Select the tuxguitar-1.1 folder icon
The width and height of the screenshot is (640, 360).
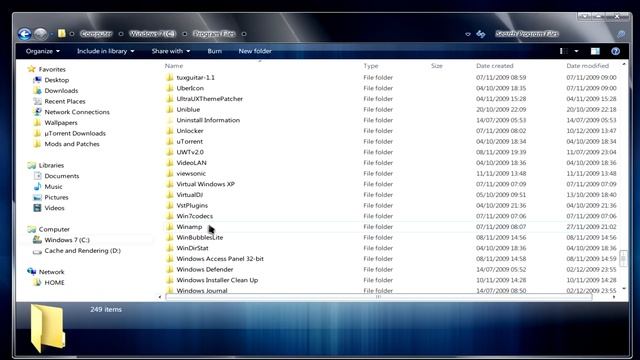click(170, 78)
